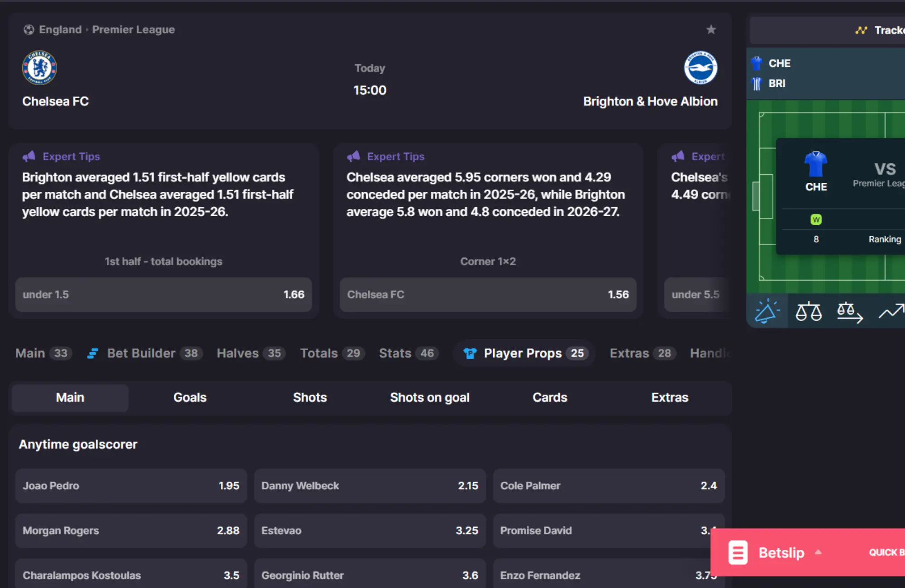Click the megaphone icon on Brighton yellow cards tip
The width and height of the screenshot is (905, 588).
(x=29, y=156)
